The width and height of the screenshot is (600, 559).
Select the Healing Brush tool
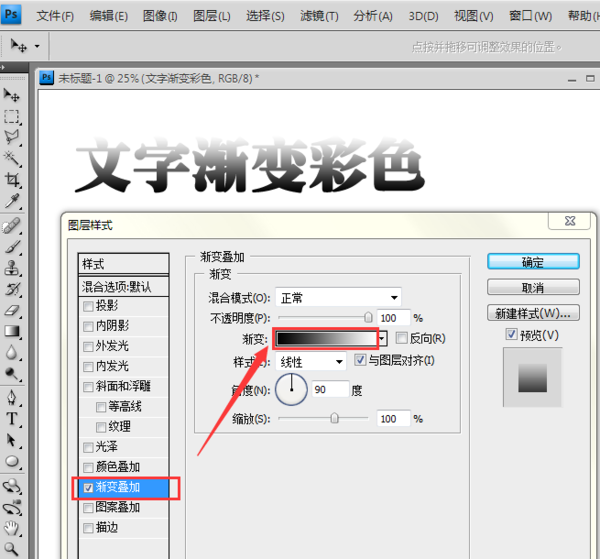(11, 226)
